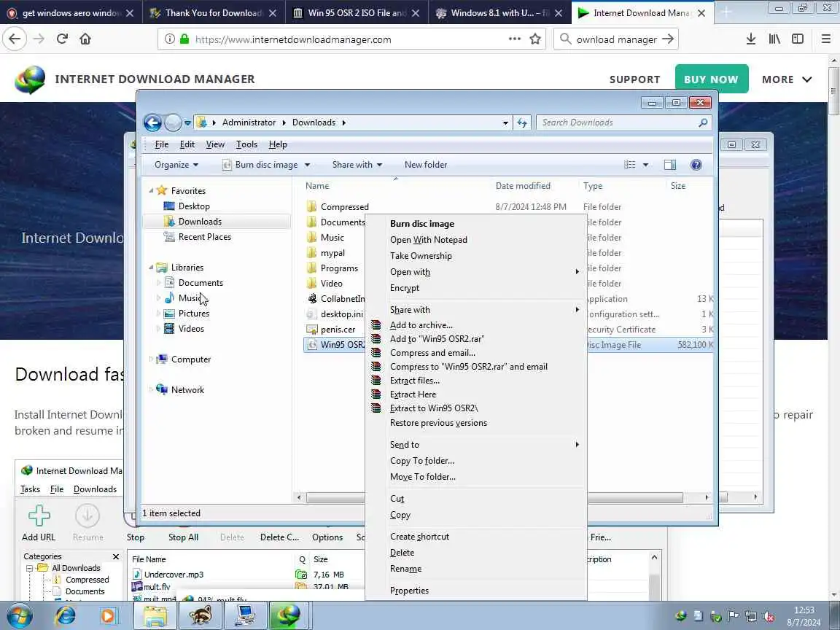Open page actions three-dot menu in address bar

pyautogui.click(x=514, y=39)
